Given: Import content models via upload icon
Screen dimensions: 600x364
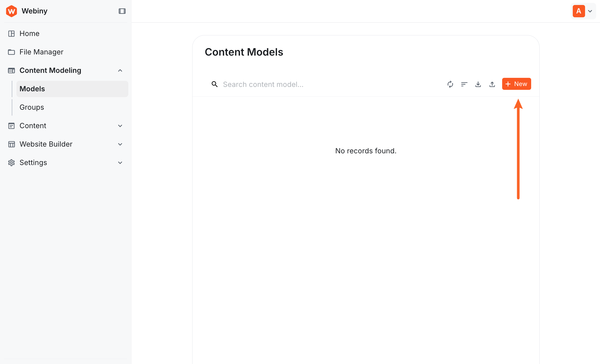Looking at the screenshot, I should click(x=492, y=84).
